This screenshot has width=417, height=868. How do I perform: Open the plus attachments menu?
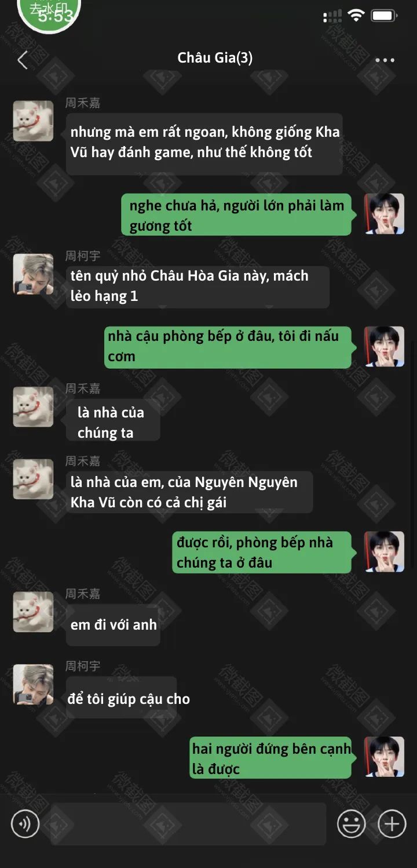tap(392, 823)
